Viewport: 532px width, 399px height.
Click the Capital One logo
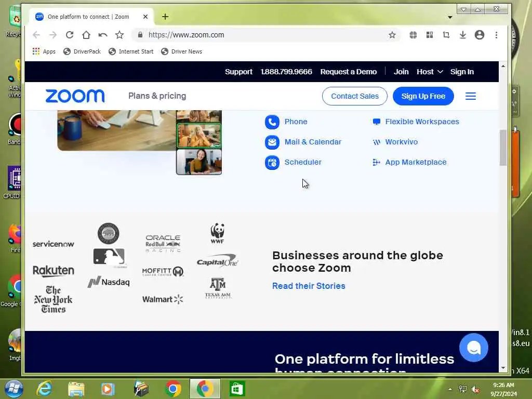coord(218,261)
